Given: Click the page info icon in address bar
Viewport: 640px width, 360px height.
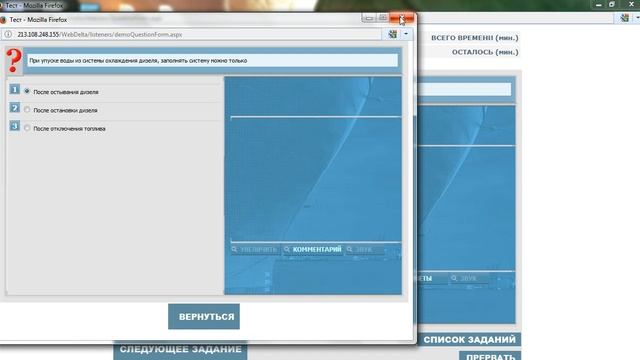Looking at the screenshot, I should point(8,34).
